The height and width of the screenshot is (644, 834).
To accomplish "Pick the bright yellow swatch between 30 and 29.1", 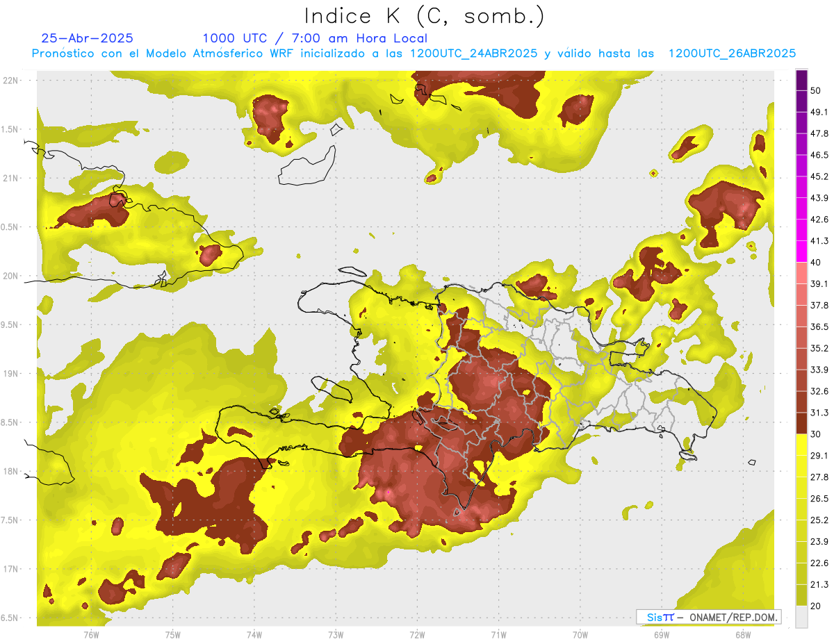I will point(801,445).
